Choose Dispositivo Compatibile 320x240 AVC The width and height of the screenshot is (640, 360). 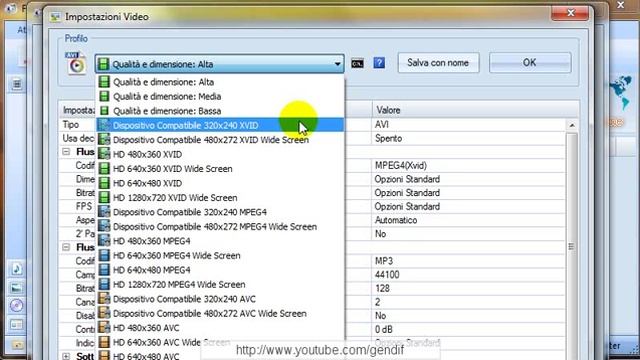[x=220, y=299]
